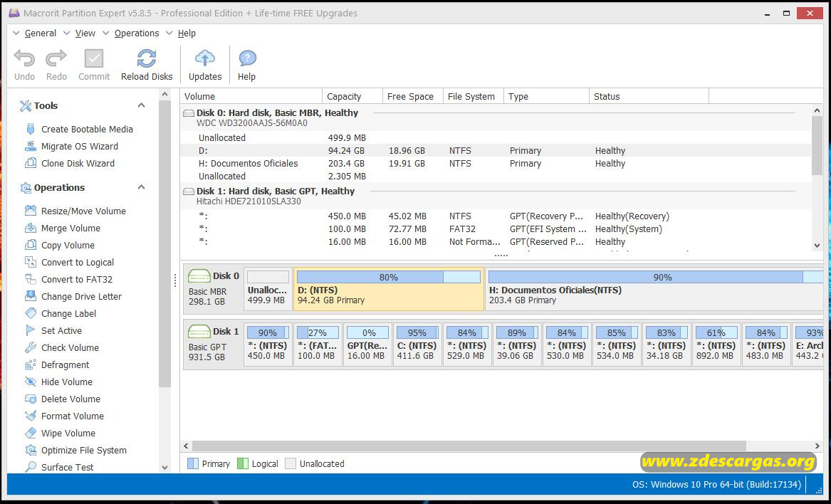Select the 892.0 MB NTFS partition block
The width and height of the screenshot is (831, 504).
pos(716,345)
